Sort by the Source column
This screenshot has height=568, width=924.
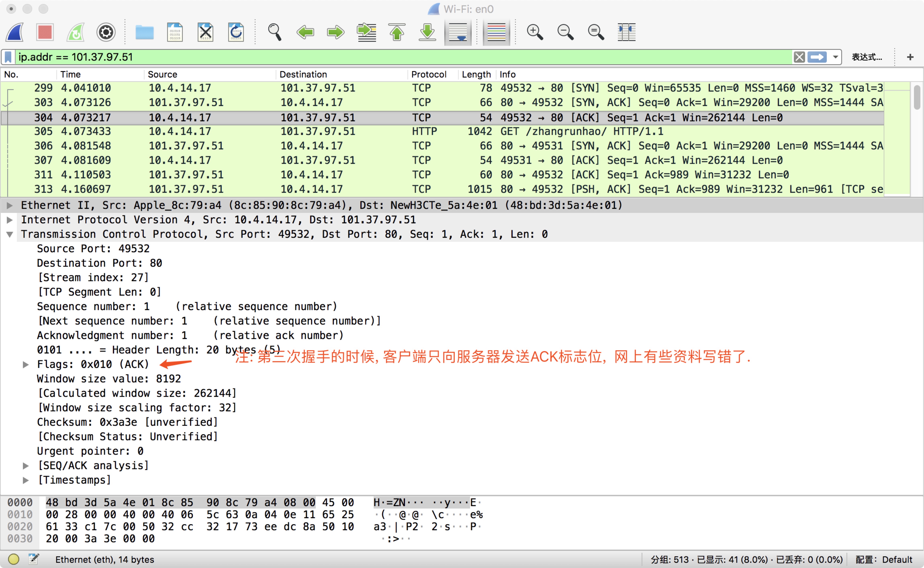tap(210, 74)
